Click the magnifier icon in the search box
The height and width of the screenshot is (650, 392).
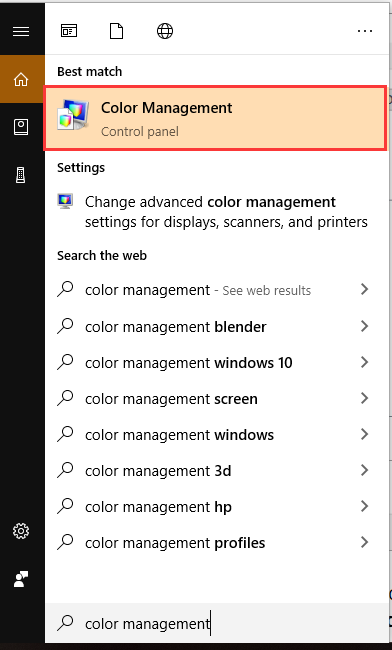pyautogui.click(x=65, y=623)
